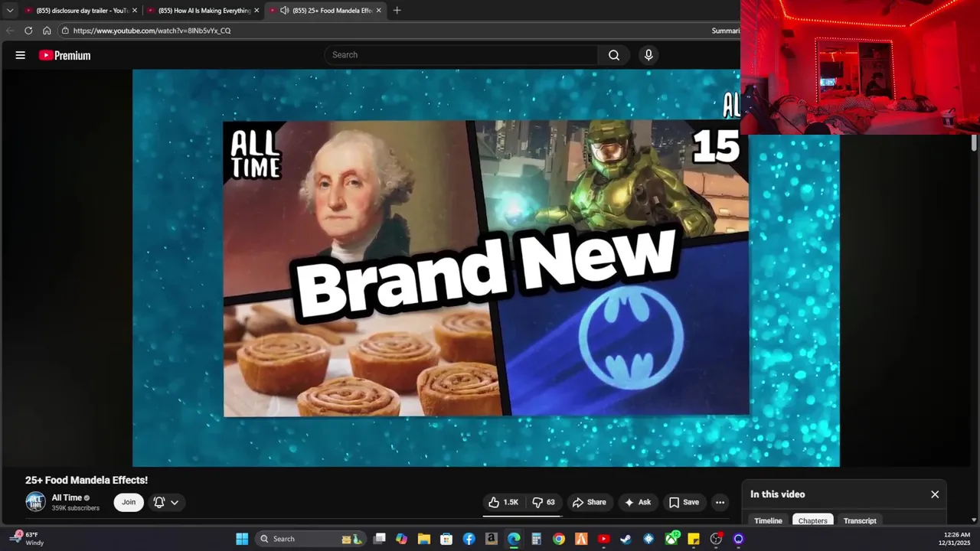Dislike the video (63)
980x551 pixels.
[x=544, y=502]
